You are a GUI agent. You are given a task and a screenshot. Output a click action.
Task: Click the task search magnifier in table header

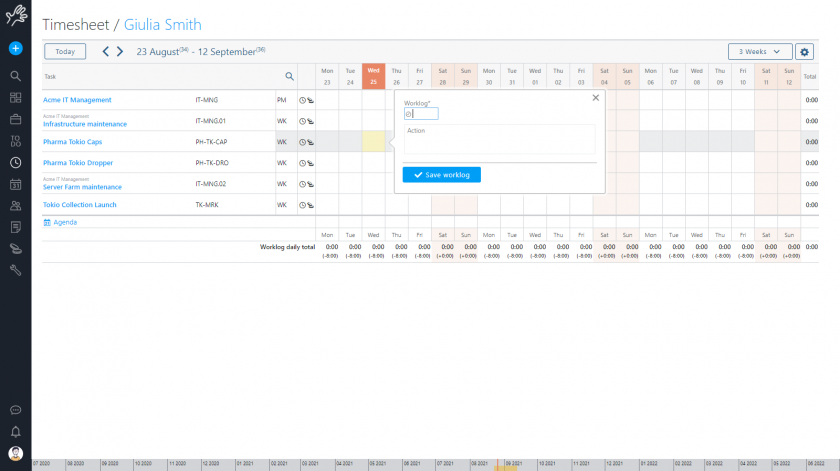(289, 76)
